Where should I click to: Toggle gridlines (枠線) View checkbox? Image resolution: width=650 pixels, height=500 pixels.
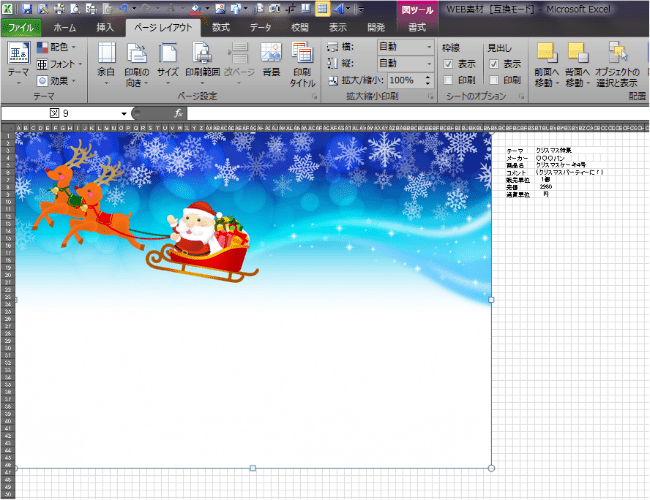tap(448, 64)
